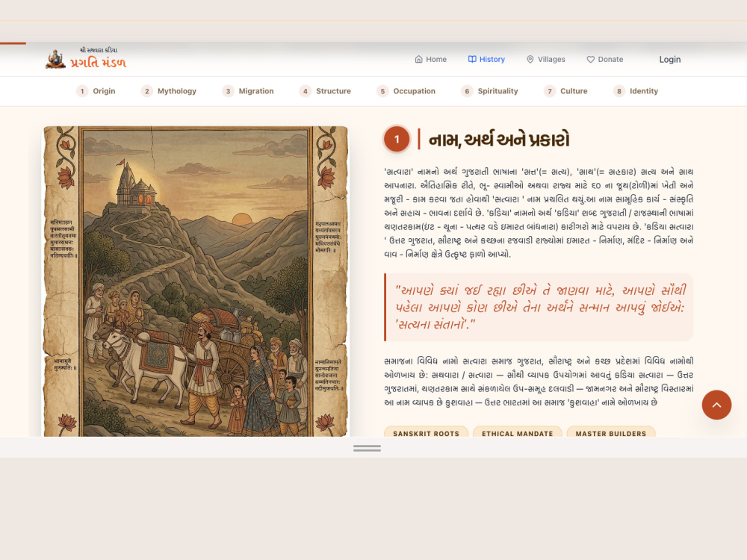
Task: Jump to the Migration section
Action: point(248,91)
